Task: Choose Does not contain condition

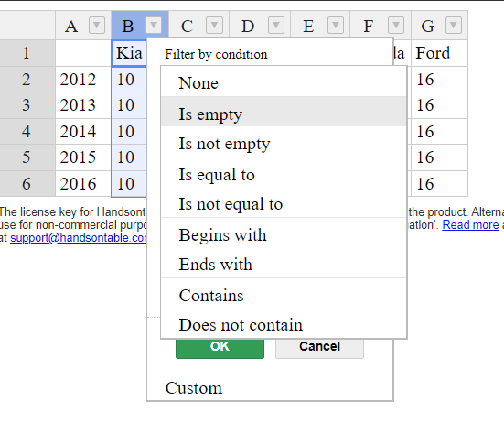Action: tap(284, 323)
